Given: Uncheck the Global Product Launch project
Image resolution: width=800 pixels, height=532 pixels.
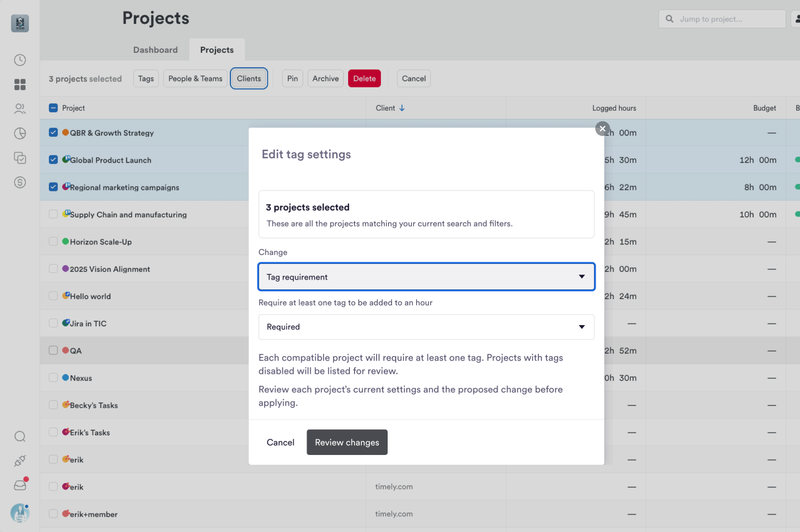Looking at the screenshot, I should [53, 160].
